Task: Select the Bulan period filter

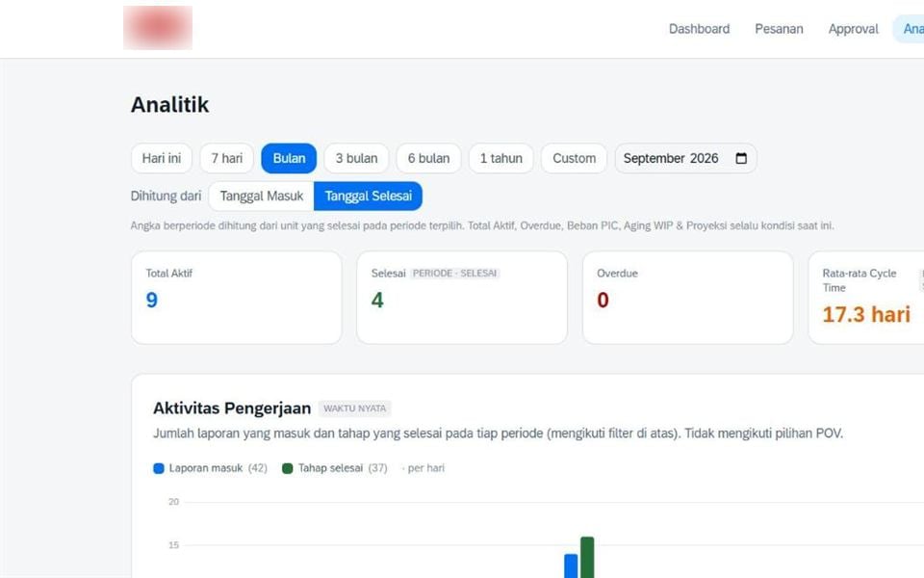Action: click(x=289, y=158)
